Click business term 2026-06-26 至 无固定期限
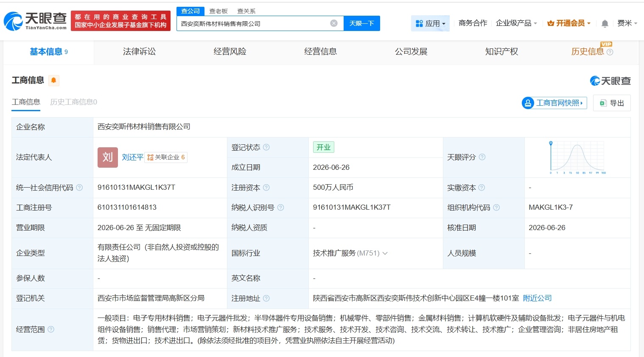644x357 pixels. point(139,228)
